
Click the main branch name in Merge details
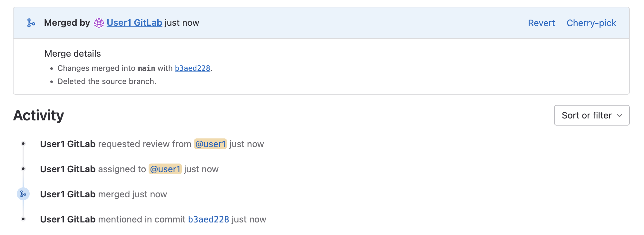[146, 68]
